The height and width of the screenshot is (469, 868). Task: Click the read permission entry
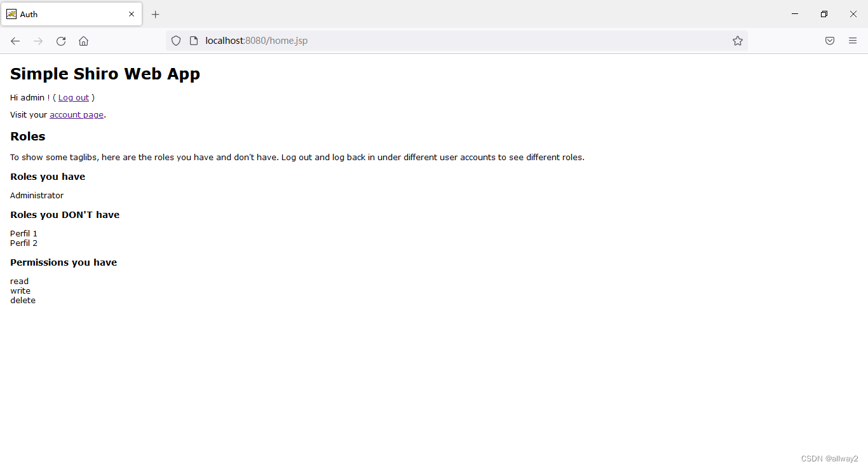pyautogui.click(x=19, y=281)
